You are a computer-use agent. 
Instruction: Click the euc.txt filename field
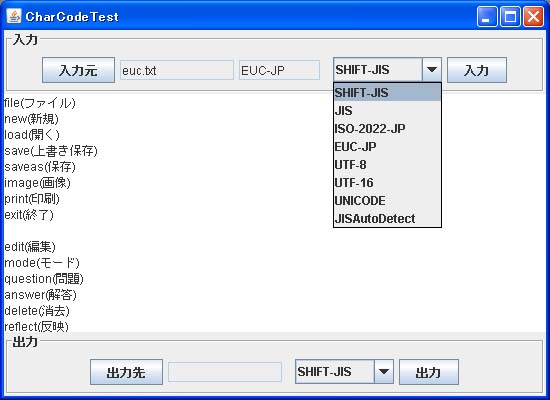[177, 70]
